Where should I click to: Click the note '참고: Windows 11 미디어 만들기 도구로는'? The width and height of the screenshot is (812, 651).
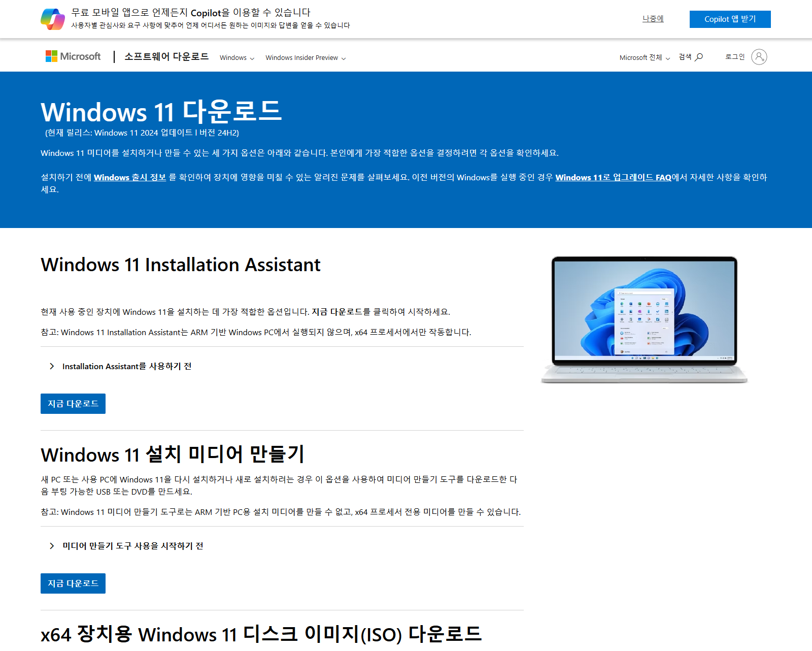(x=281, y=512)
